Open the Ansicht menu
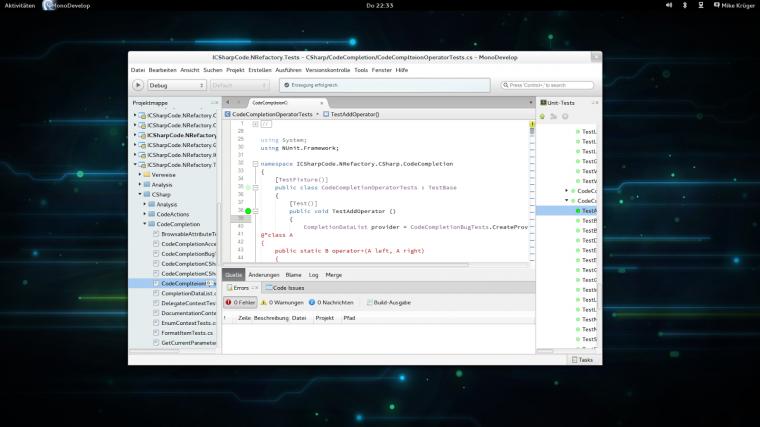Viewport: 760px width, 427px height. click(x=190, y=70)
